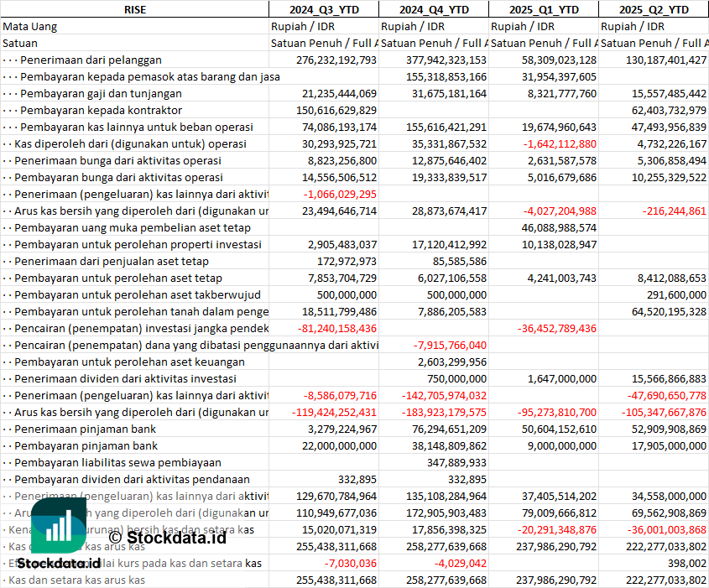Viewport: 709px width, 588px height.
Task: Click the Penerimaan dari pelanggan label
Action: pos(91,60)
